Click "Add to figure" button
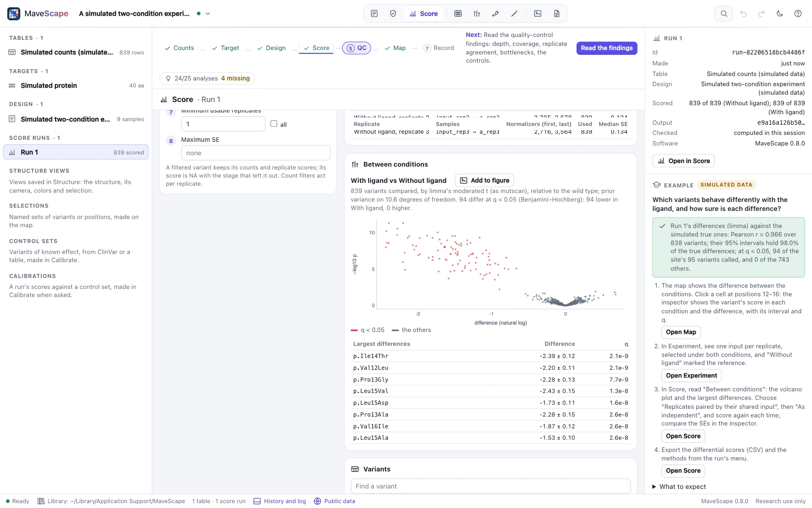 (x=484, y=180)
